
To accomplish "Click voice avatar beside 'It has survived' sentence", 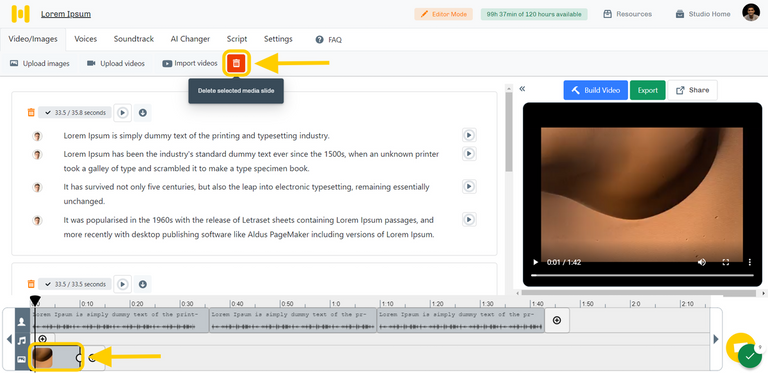I will [x=37, y=187].
